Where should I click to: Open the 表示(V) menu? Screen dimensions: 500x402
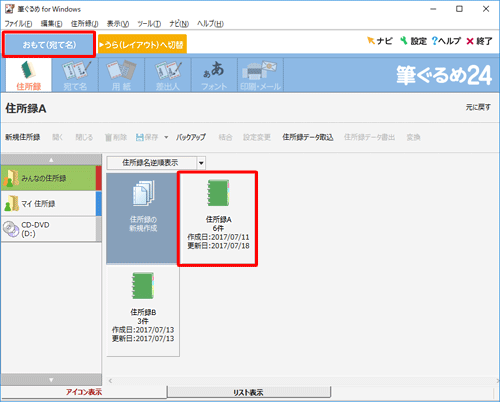click(x=118, y=24)
